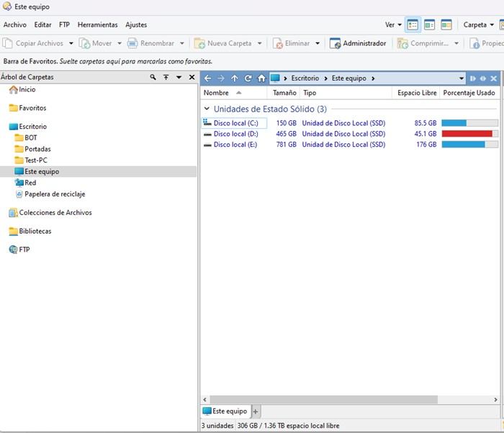
Task: Open the folder tree header dropdown arrow
Action: click(x=179, y=77)
